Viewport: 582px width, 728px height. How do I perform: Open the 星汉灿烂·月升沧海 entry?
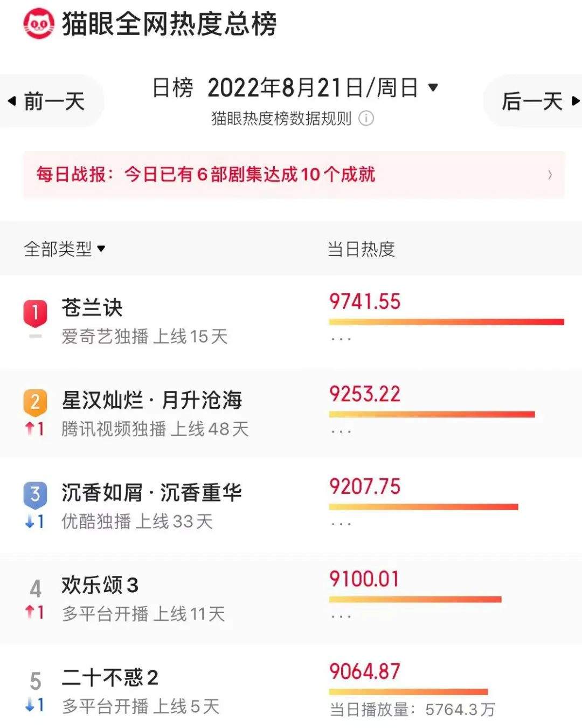152,400
